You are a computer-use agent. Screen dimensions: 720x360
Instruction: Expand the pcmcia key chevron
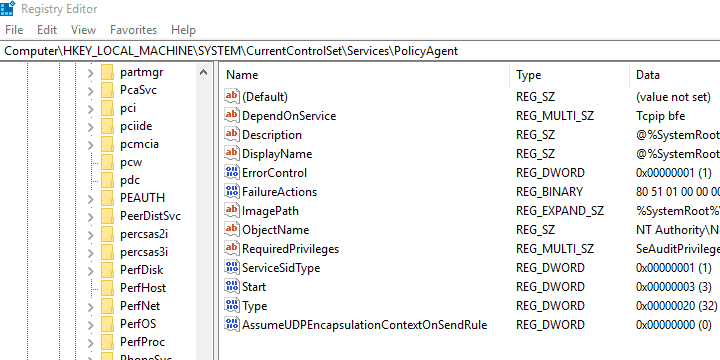click(90, 145)
